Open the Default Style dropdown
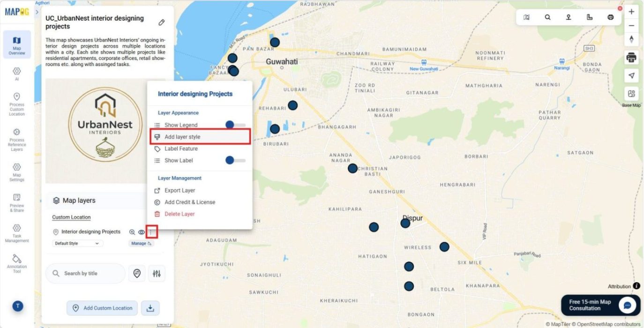The image size is (644, 328). click(77, 243)
